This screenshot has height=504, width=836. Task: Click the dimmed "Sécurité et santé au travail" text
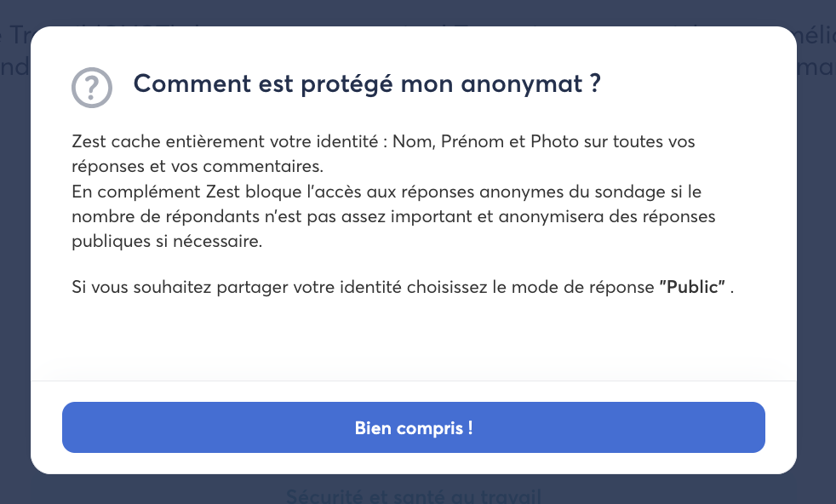413,495
